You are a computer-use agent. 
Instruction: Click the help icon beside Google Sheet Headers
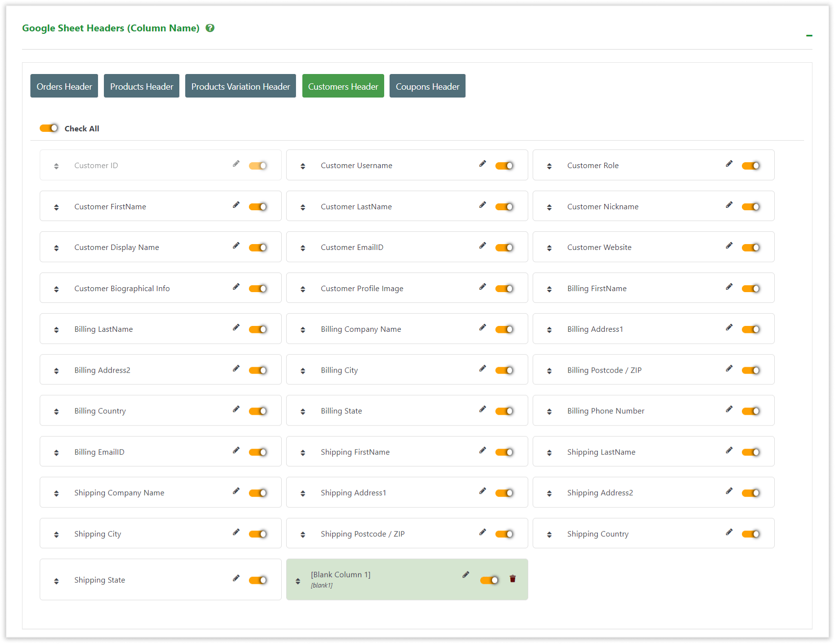[210, 28]
